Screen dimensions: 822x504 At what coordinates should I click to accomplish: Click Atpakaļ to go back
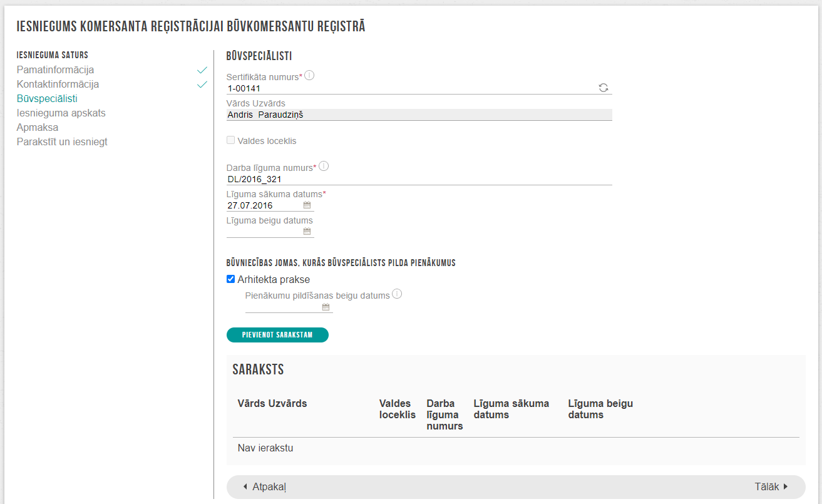(264, 486)
